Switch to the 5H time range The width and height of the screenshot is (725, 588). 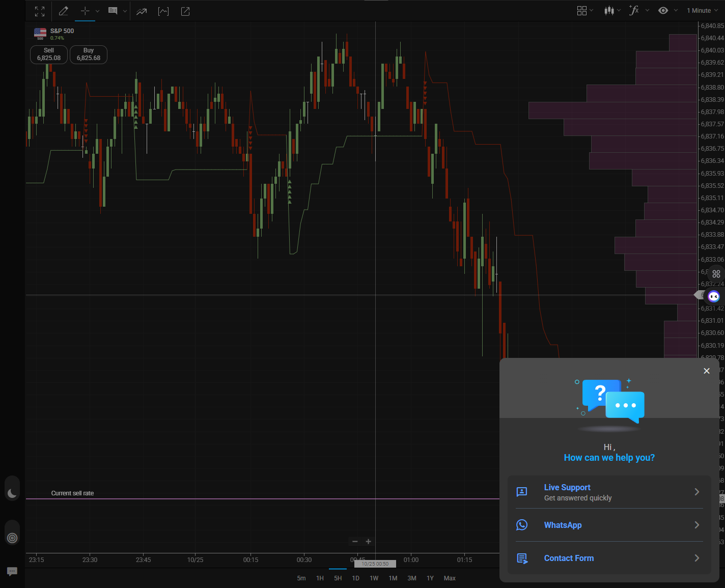click(338, 578)
